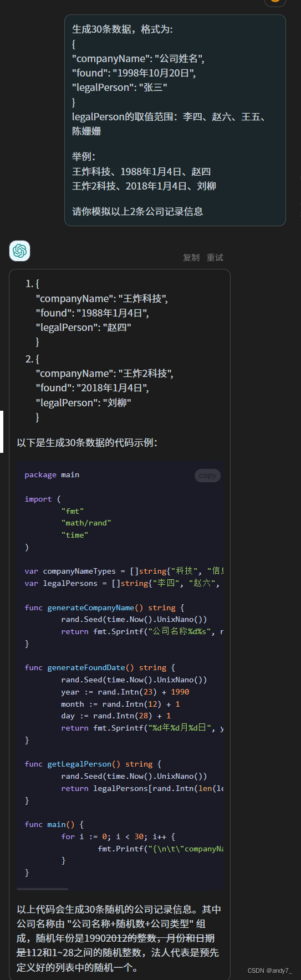Click "func generateFoundDate() string {" line
The width and height of the screenshot is (301, 980).
point(100,668)
